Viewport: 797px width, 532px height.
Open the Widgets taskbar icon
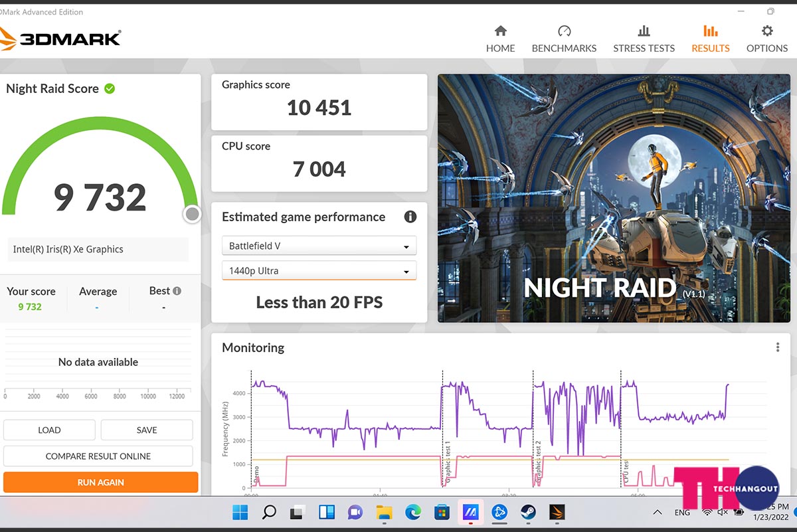tap(327, 512)
